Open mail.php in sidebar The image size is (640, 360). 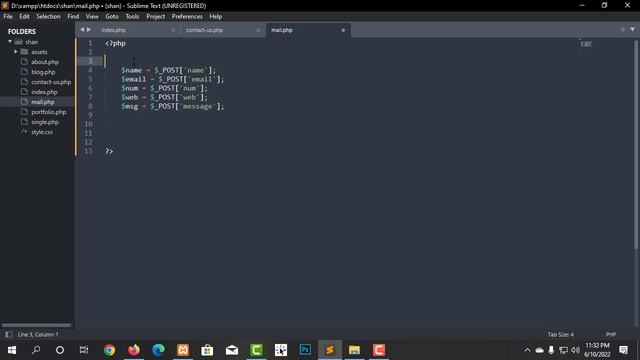(43, 102)
